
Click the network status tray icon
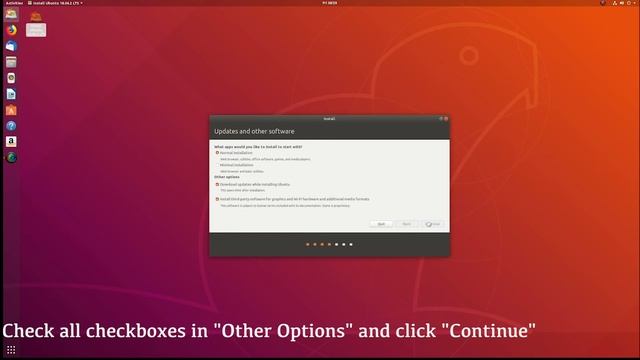(615, 3)
